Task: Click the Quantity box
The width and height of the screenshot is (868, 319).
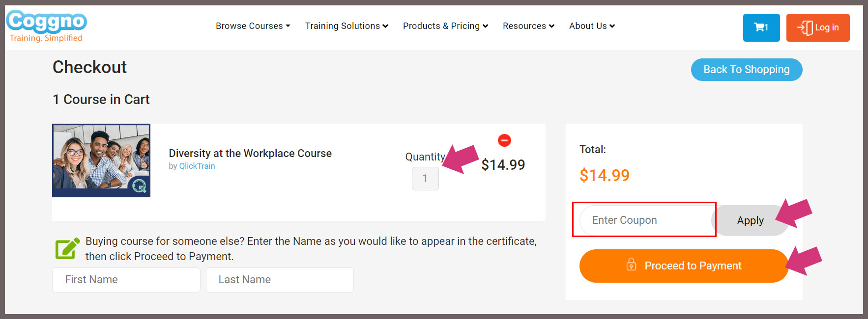Action: 425,179
